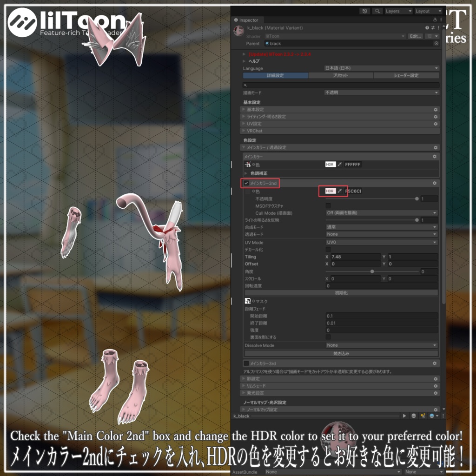Viewport: 476px width, 476px height.
Task: Click the search magnifier in top toolbar
Action: 377,11
